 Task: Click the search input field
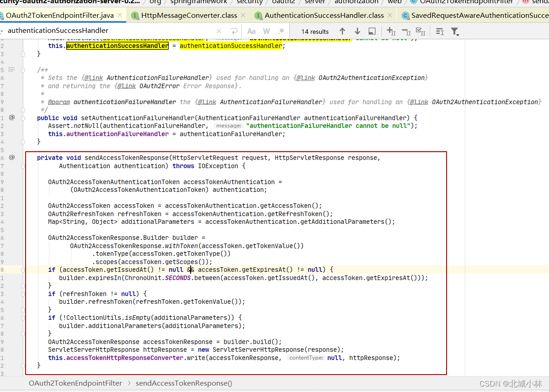point(110,31)
